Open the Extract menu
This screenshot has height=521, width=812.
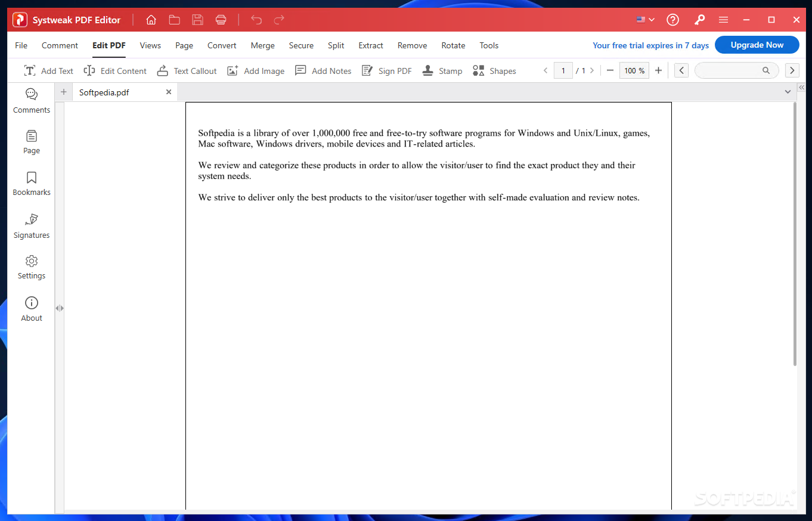(x=371, y=45)
